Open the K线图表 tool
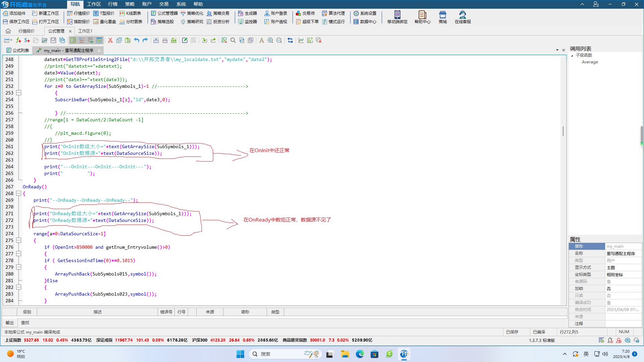Image resolution: width=644 pixels, height=362 pixels. [130, 13]
